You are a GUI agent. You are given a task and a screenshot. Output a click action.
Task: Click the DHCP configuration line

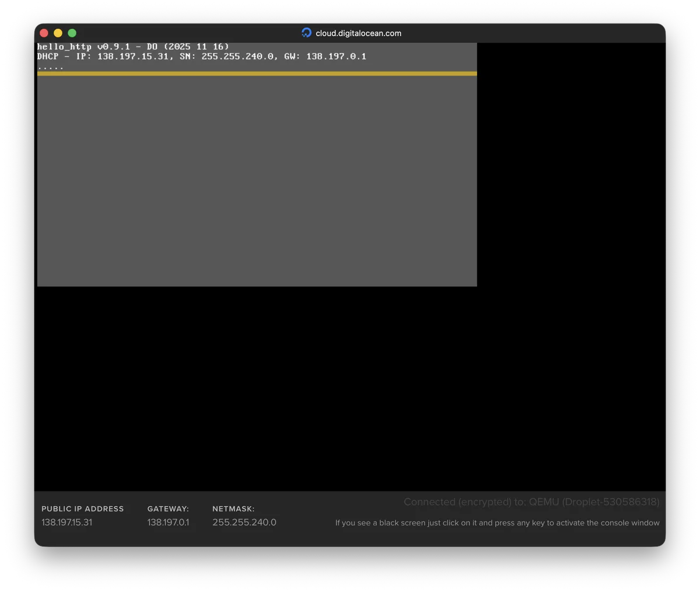[201, 56]
